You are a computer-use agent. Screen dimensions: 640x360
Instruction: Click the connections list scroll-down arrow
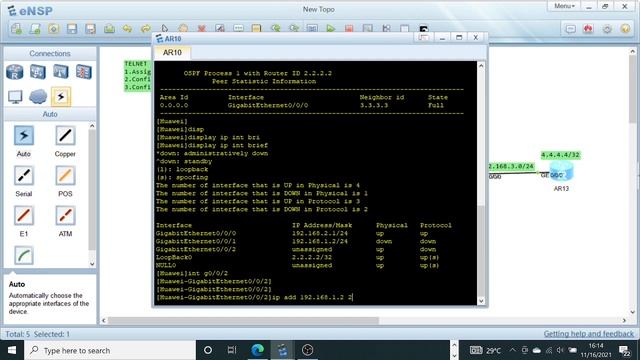point(92,264)
